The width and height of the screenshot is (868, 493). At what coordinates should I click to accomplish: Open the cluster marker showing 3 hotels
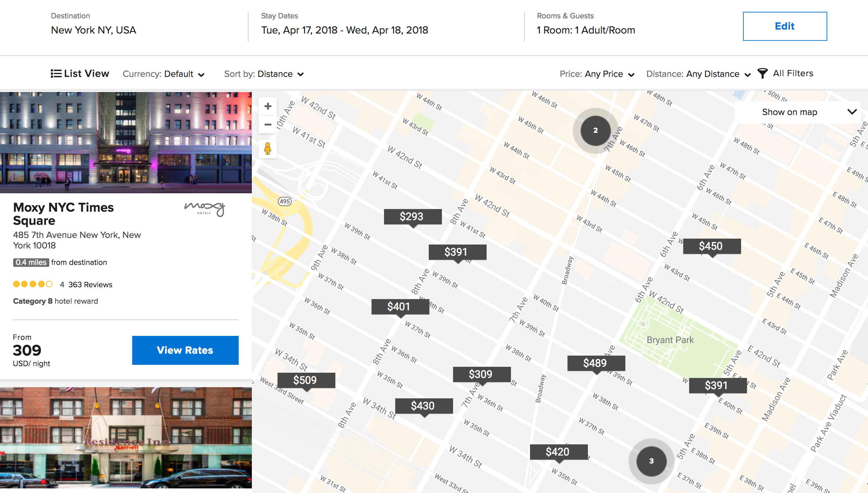(x=651, y=461)
